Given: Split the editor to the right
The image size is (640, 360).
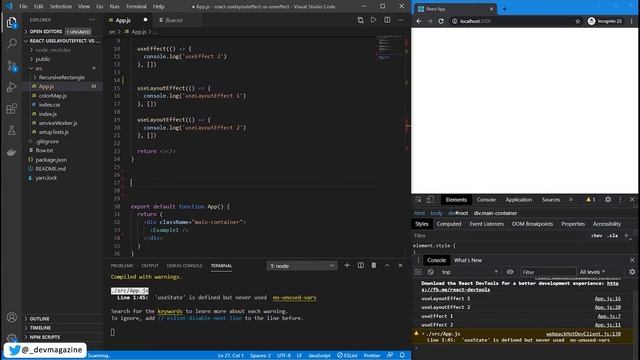Looking at the screenshot, I should point(387,20).
